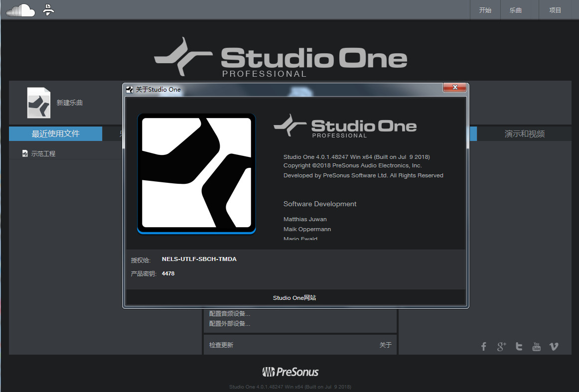Viewport: 579px width, 392px height.
Task: Visit the Studio One网站 link
Action: [294, 298]
